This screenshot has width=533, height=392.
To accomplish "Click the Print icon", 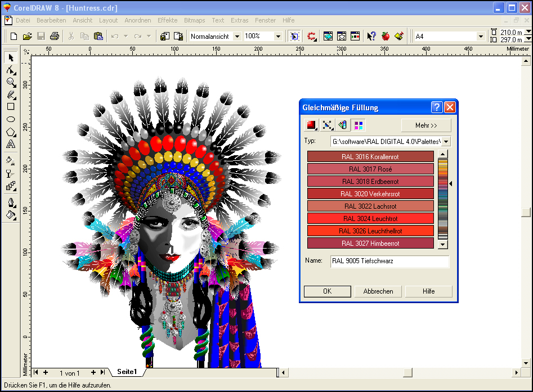I will 55,36.
